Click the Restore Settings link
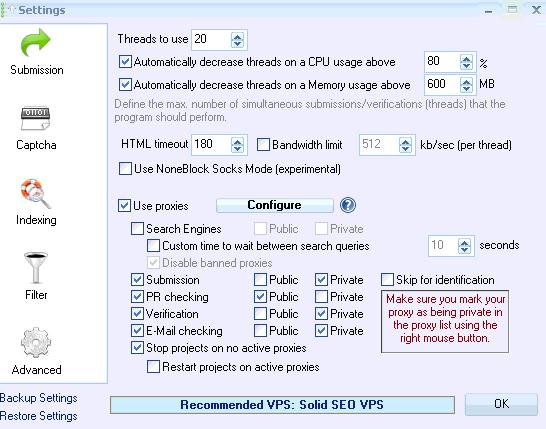Viewport: 546px width, 429px height. pyautogui.click(x=39, y=416)
